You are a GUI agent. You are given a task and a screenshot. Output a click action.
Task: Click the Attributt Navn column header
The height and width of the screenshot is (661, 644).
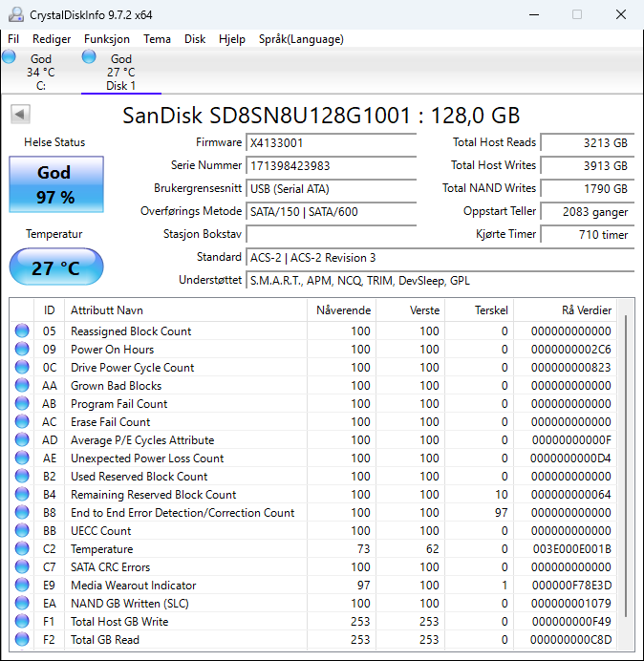click(x=185, y=310)
